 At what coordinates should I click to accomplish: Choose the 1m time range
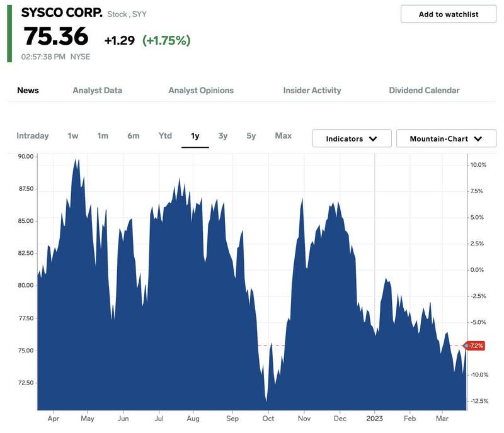[103, 136]
